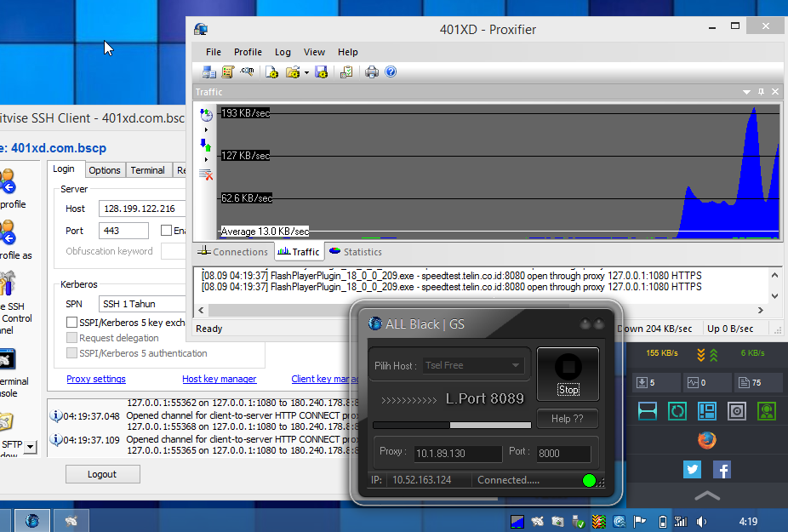Click Proxy field 10.1.89.130
The width and height of the screenshot is (788, 532).
pyautogui.click(x=457, y=454)
